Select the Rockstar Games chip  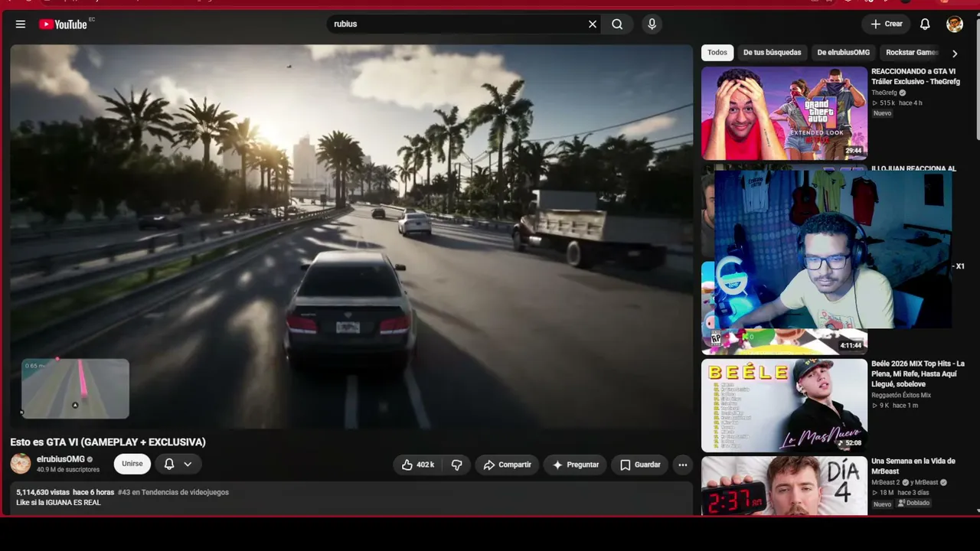click(910, 53)
